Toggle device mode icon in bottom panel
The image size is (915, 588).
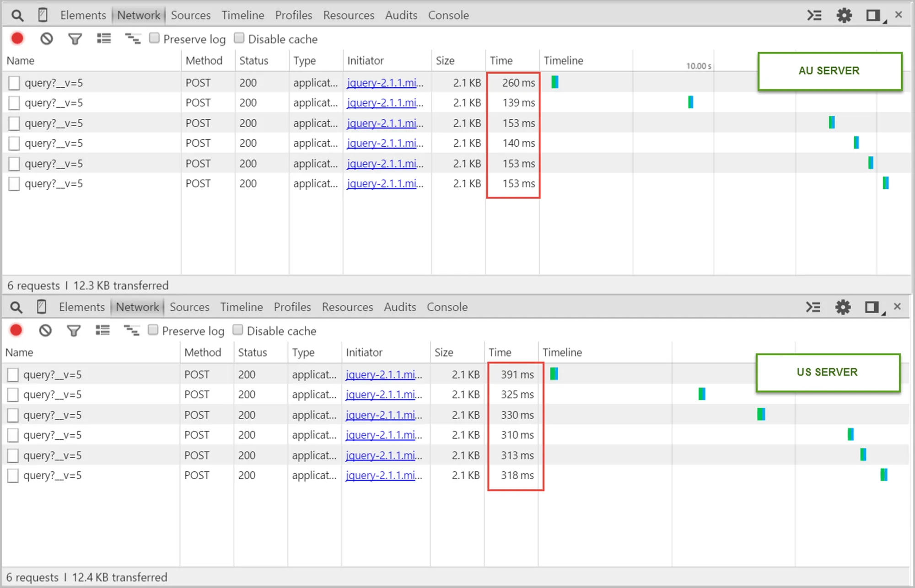coord(41,307)
